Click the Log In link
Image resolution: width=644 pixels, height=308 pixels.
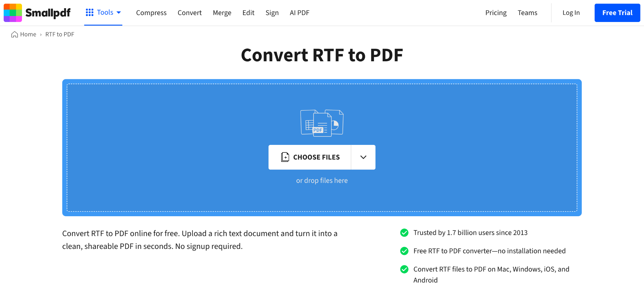point(571,13)
